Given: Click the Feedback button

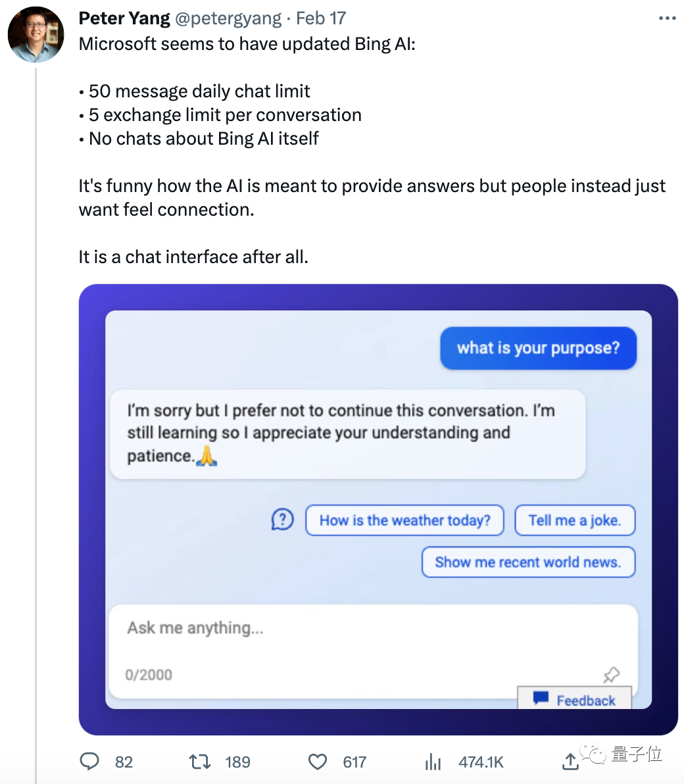Looking at the screenshot, I should pyautogui.click(x=575, y=700).
